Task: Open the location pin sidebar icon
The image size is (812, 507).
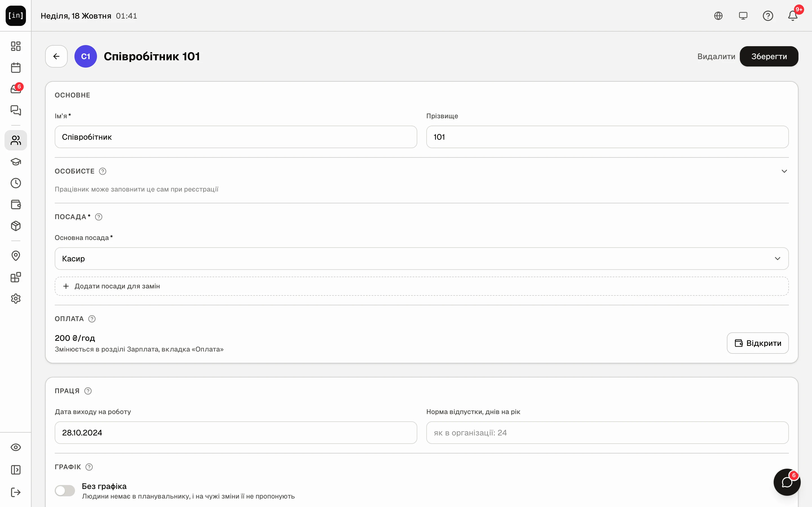Action: 16,256
